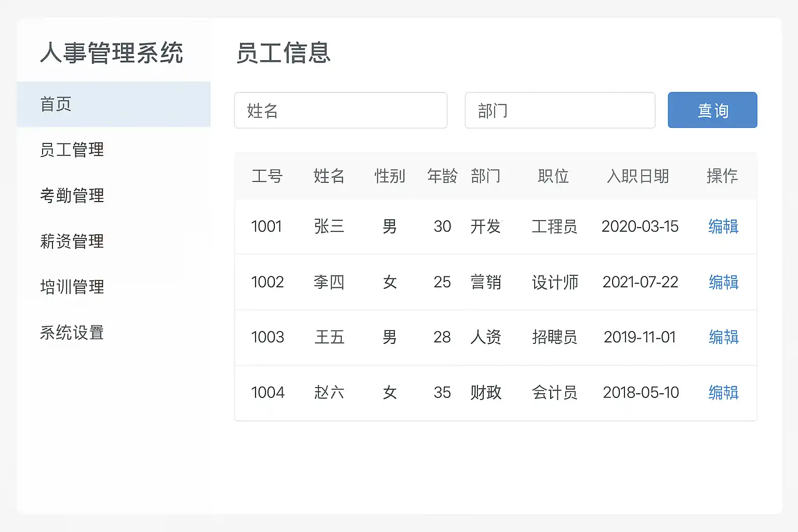
Task: Select employee ID 1002 cell
Action: tap(268, 282)
